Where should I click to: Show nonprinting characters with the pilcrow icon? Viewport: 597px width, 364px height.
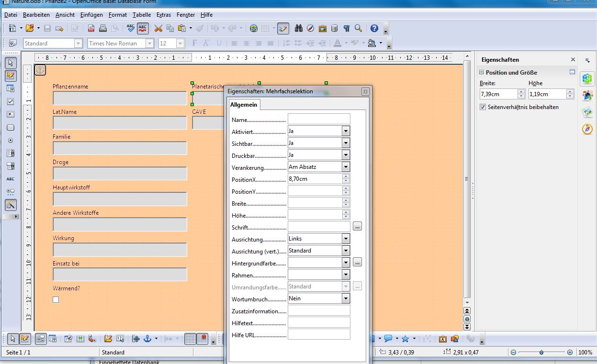(346, 28)
